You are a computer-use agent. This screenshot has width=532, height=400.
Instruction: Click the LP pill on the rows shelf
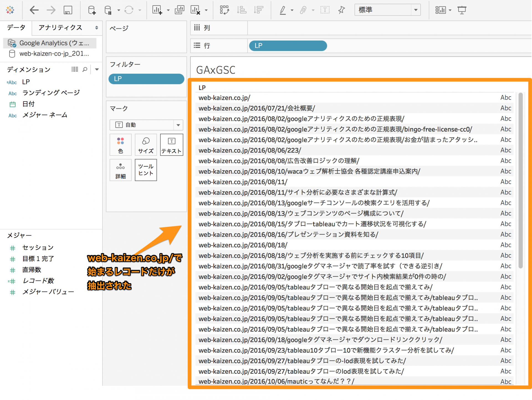click(288, 46)
